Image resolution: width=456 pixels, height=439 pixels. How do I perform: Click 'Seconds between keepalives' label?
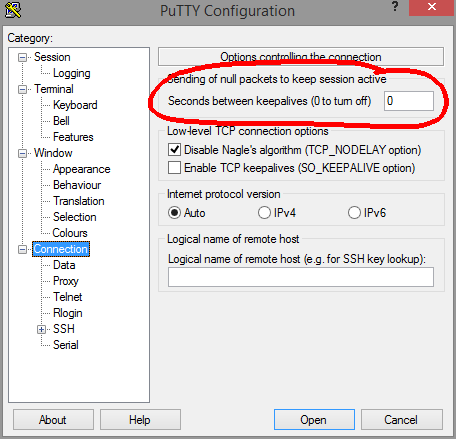269,101
